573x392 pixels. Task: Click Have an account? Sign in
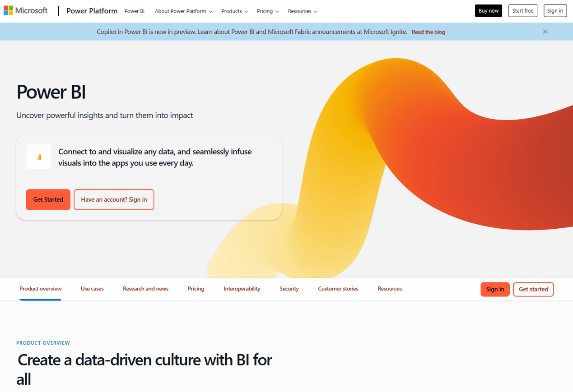(114, 199)
